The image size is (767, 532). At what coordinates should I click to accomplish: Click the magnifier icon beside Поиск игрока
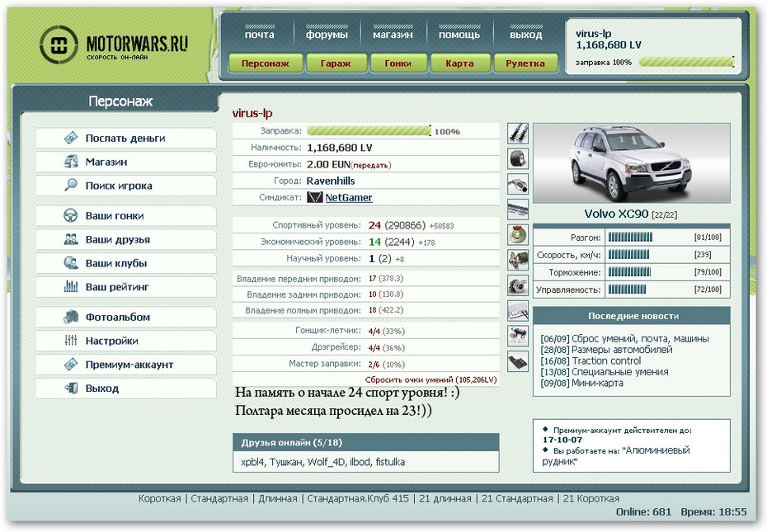click(71, 185)
